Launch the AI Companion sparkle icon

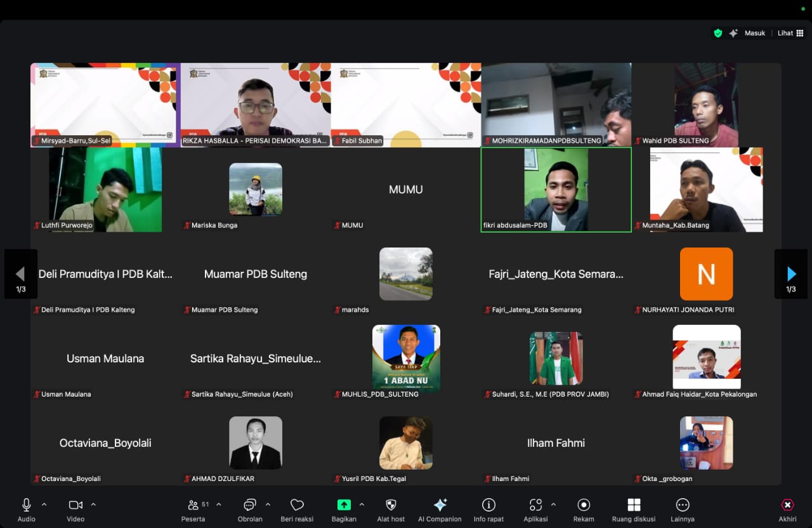[440, 505]
